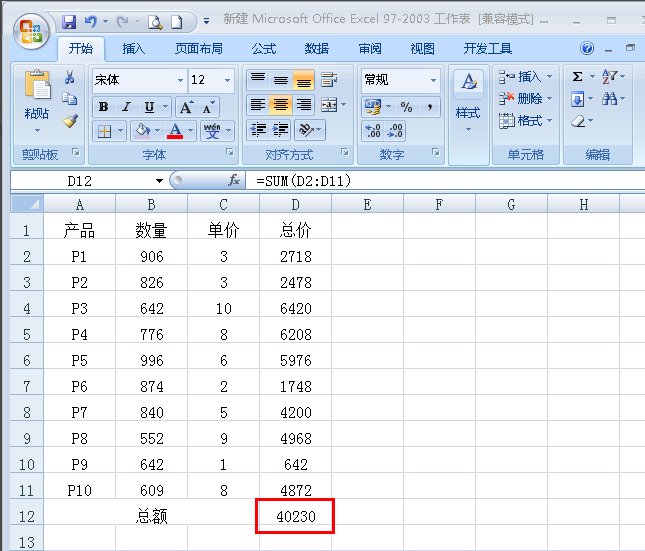
Task: Set bottom vertical alignment
Action: point(304,79)
